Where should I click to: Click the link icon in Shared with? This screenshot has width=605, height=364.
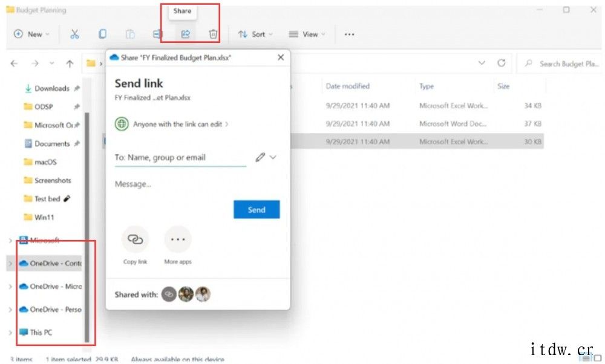tap(169, 294)
